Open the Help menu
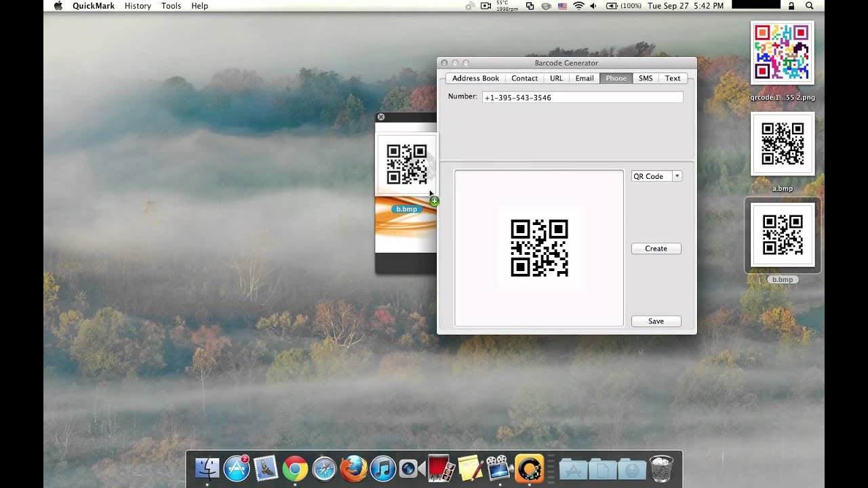The height and width of the screenshot is (488, 868). [199, 5]
